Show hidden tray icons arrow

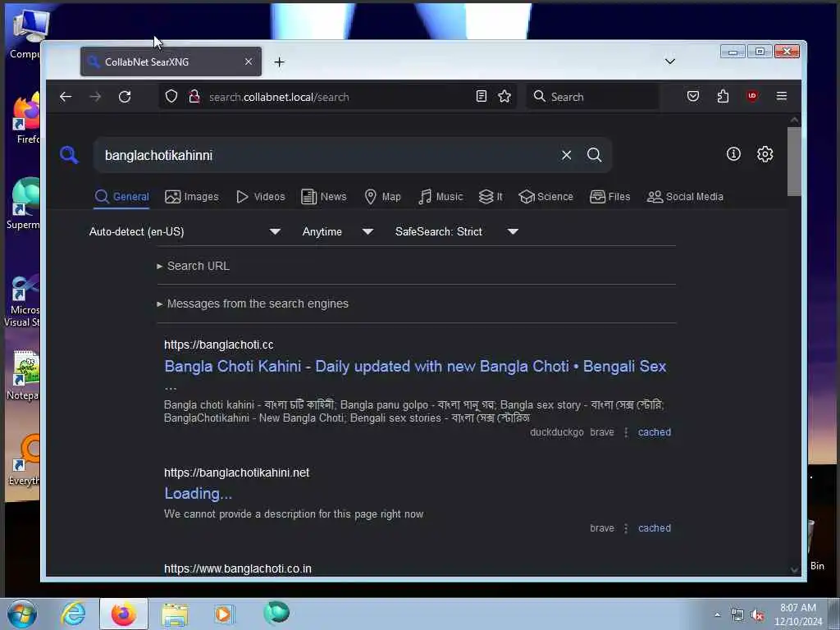[717, 615]
